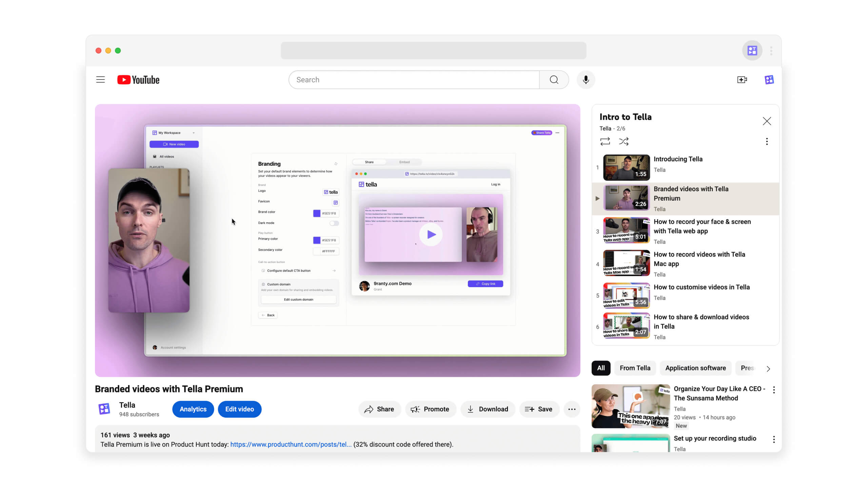Toggle Dark mode switch in Branding panel
The width and height of the screenshot is (868, 488).
coord(334,223)
